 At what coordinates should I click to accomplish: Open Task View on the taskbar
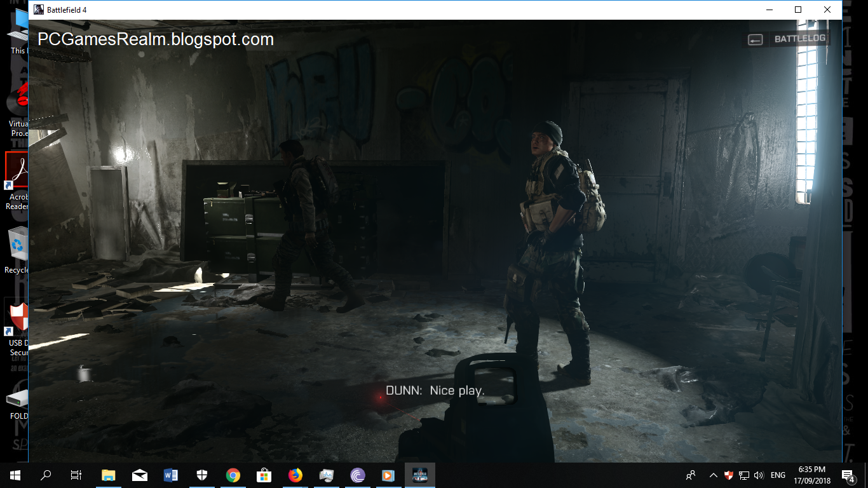76,475
